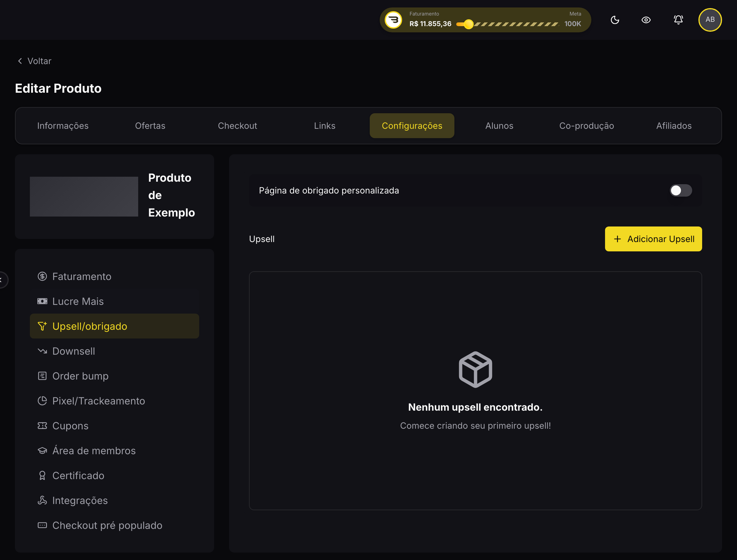The height and width of the screenshot is (560, 737).
Task: Go back using the Voltar chevron
Action: pyautogui.click(x=20, y=61)
